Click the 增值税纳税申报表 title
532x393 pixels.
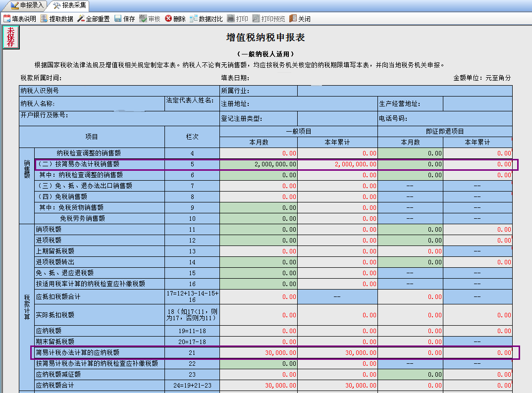pyautogui.click(x=266, y=37)
